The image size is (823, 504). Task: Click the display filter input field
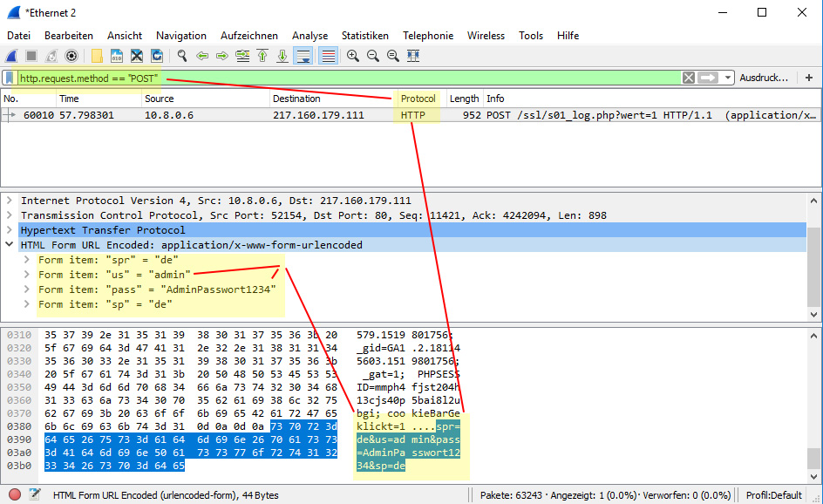pyautogui.click(x=349, y=78)
